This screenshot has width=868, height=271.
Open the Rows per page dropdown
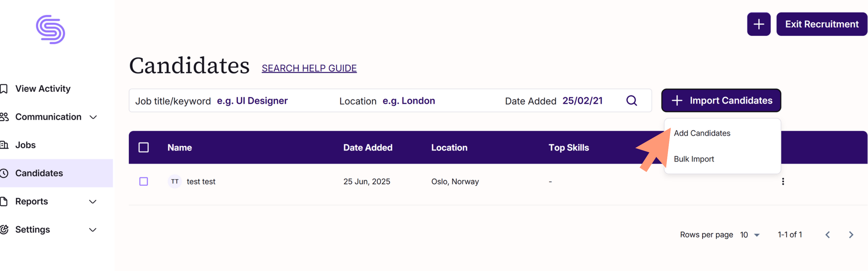pyautogui.click(x=750, y=234)
